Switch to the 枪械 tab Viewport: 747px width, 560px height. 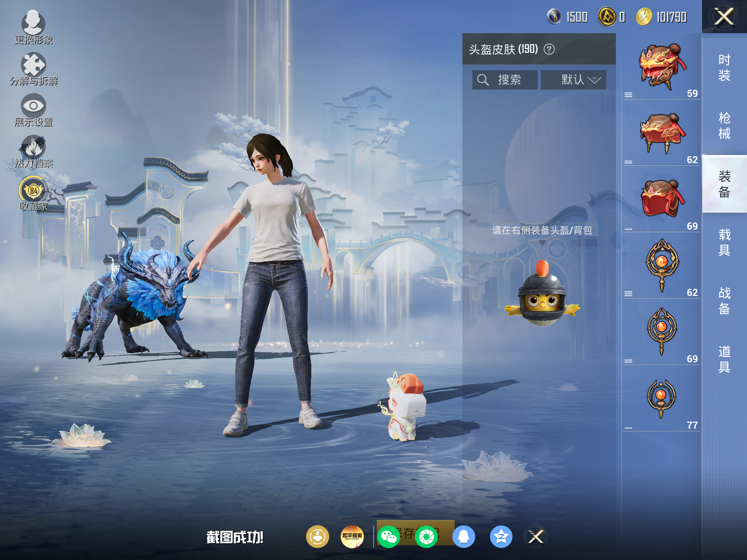click(724, 126)
